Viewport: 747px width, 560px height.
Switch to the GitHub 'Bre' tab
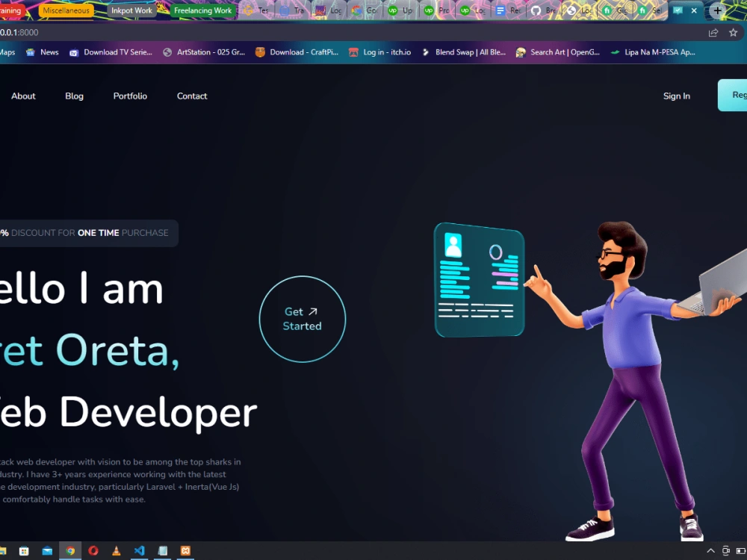pyautogui.click(x=544, y=10)
